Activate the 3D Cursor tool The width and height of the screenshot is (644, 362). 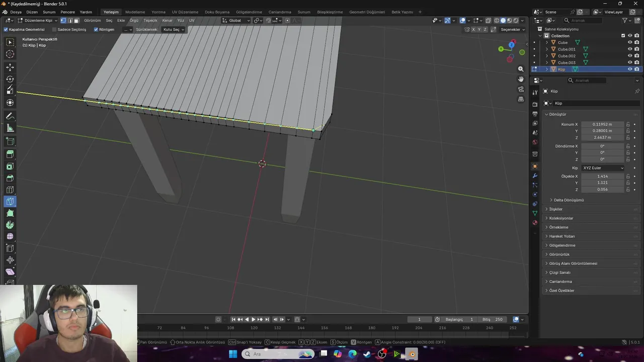[x=10, y=54]
